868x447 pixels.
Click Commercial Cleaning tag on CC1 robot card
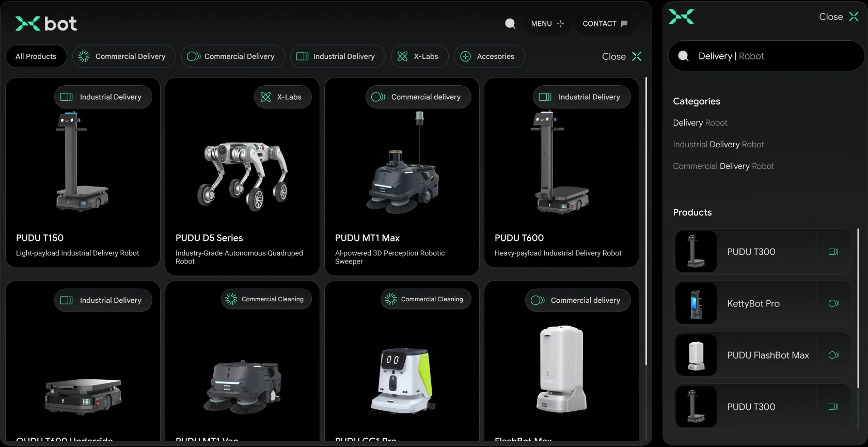tap(426, 299)
